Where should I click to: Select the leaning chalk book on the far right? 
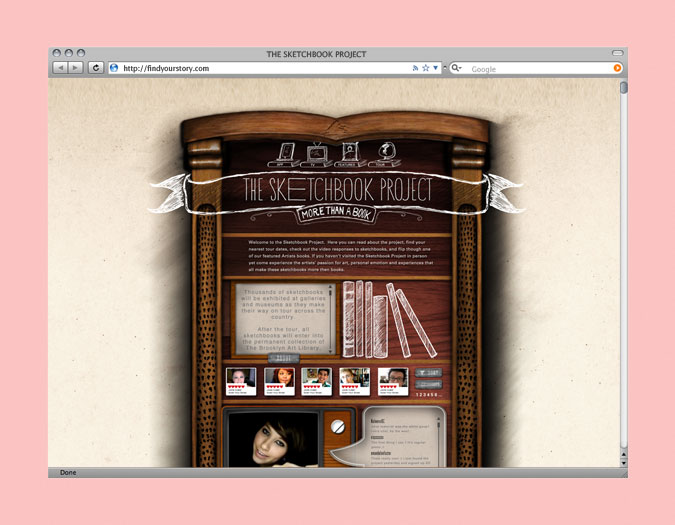416,324
